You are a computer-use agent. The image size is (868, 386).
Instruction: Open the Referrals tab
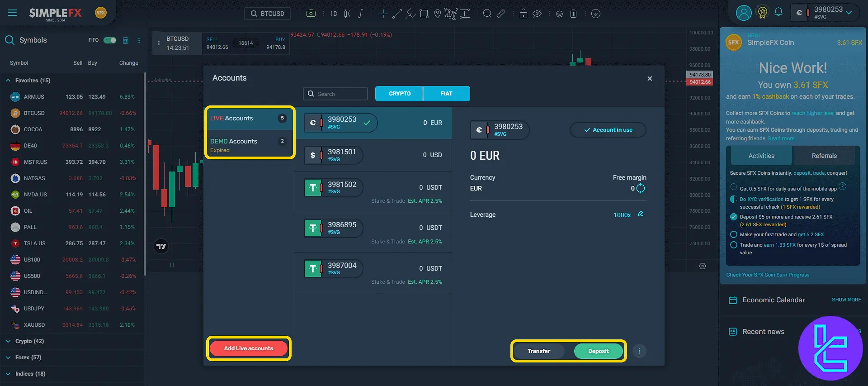824,156
